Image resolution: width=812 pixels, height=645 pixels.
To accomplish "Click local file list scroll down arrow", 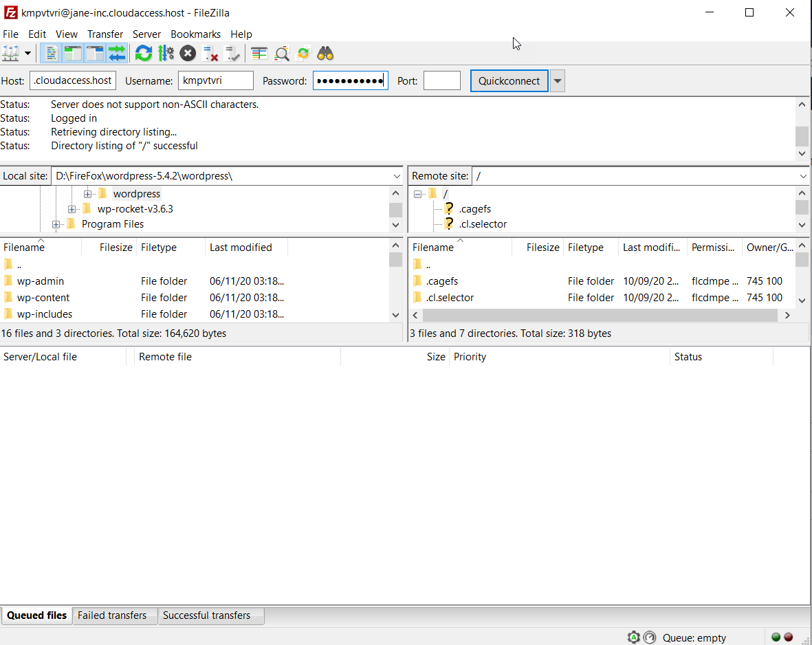I will tap(395, 315).
